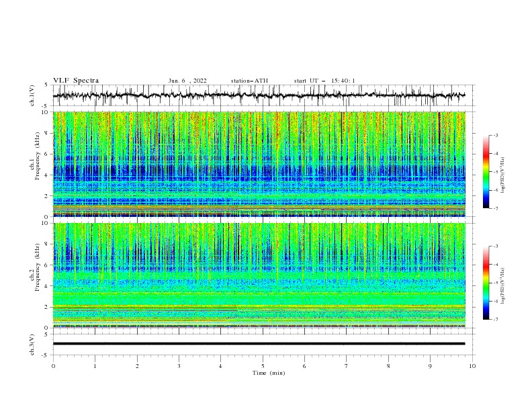Viewport: 532px width, 411px height.
Task: Click the ch.1 voltage waveform trace
Action: coord(259,95)
